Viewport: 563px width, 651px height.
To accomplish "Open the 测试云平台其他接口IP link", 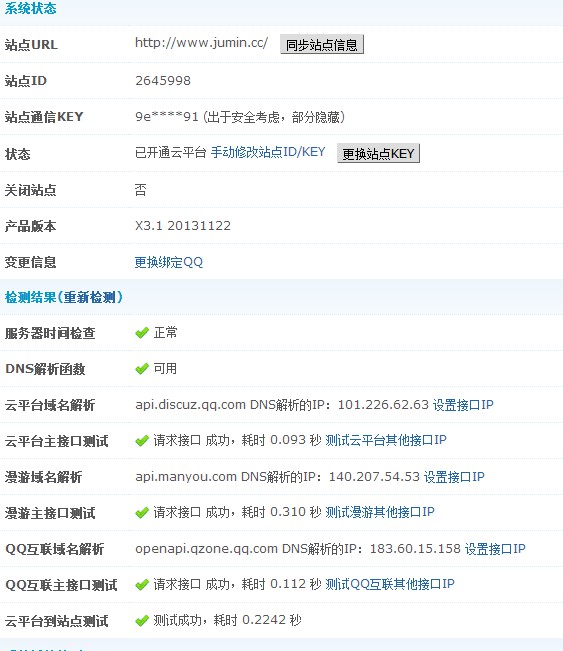I will pos(386,440).
